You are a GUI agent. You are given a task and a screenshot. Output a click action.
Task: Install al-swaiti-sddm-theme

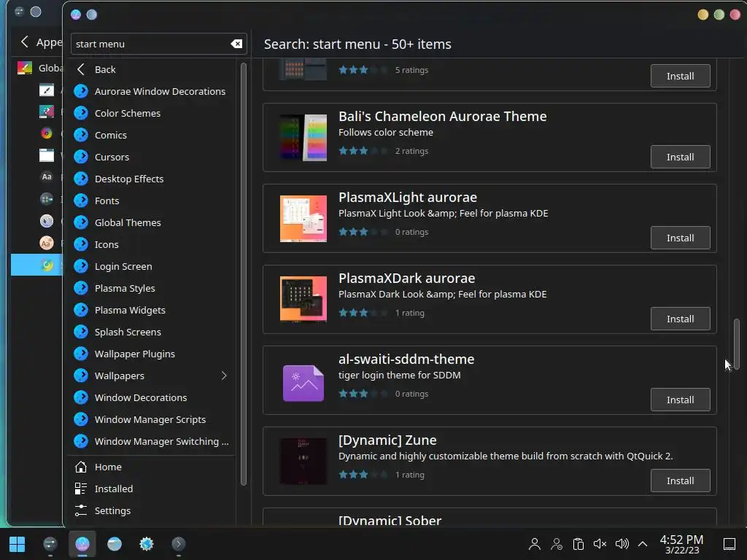680,400
